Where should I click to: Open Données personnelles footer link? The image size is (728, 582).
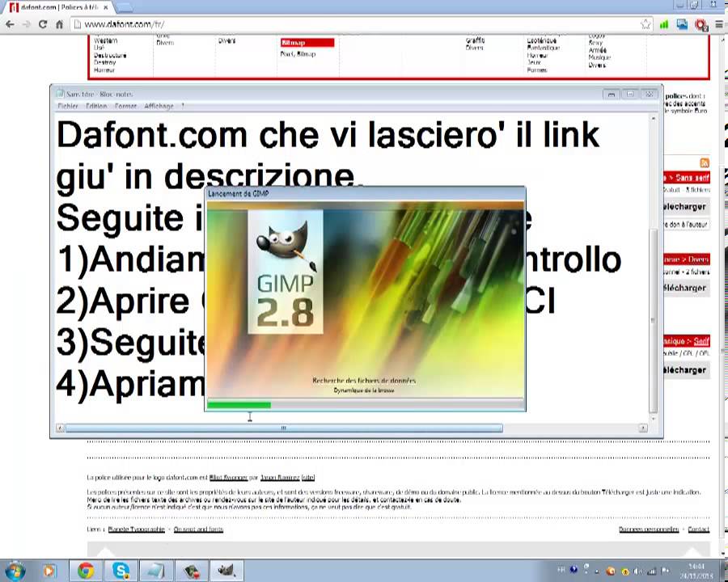click(649, 529)
